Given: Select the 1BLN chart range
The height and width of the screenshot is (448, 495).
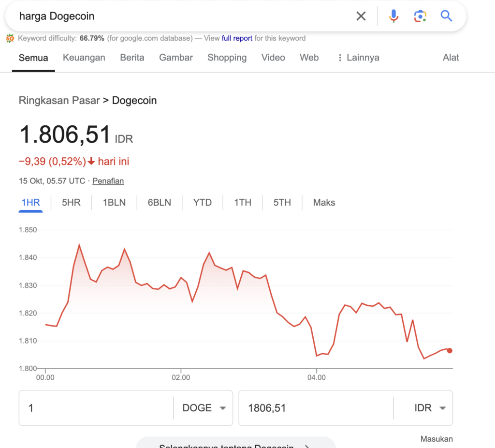Looking at the screenshot, I should (114, 203).
